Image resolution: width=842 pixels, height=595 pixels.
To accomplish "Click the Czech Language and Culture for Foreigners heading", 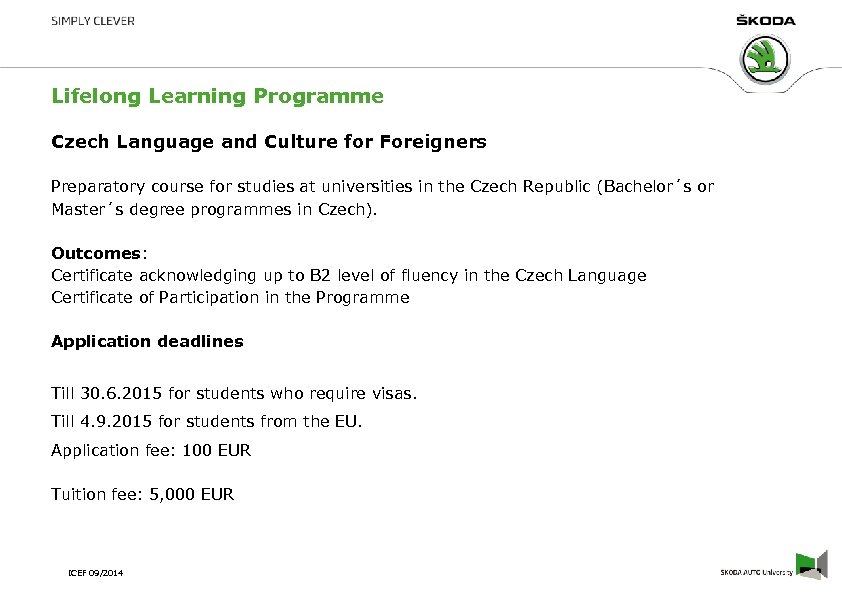I will (268, 142).
